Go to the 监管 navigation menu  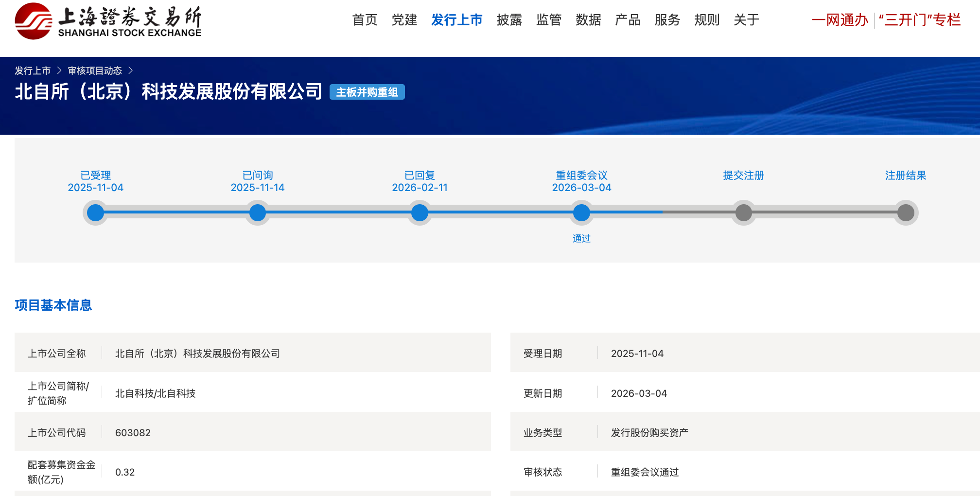pyautogui.click(x=548, y=20)
